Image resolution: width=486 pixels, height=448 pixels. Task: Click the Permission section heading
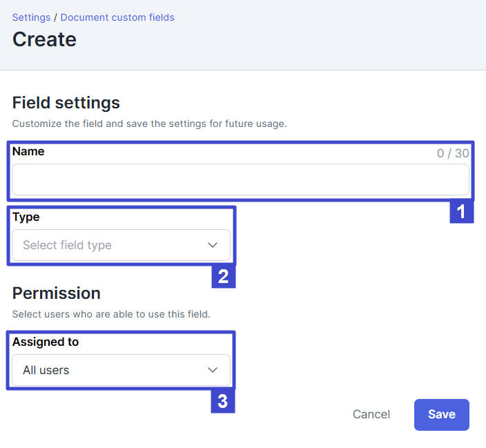tap(57, 293)
